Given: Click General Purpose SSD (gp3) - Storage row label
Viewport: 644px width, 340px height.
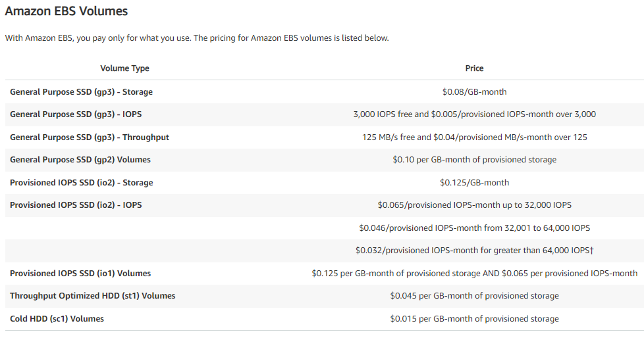Looking at the screenshot, I should click(x=81, y=92).
